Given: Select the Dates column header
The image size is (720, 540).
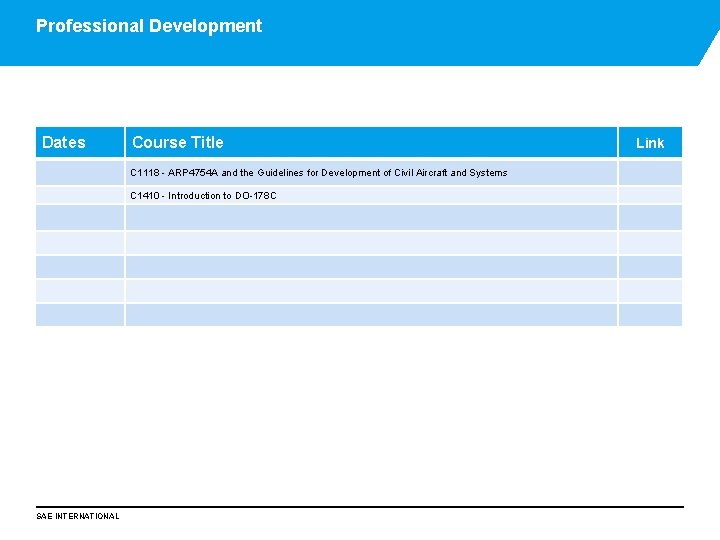Looking at the screenshot, I should point(80,142).
